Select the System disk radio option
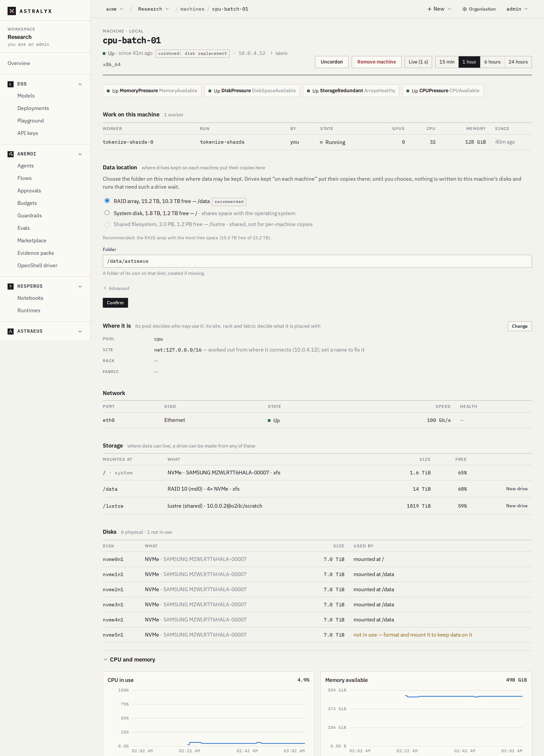The image size is (544, 756). [107, 213]
